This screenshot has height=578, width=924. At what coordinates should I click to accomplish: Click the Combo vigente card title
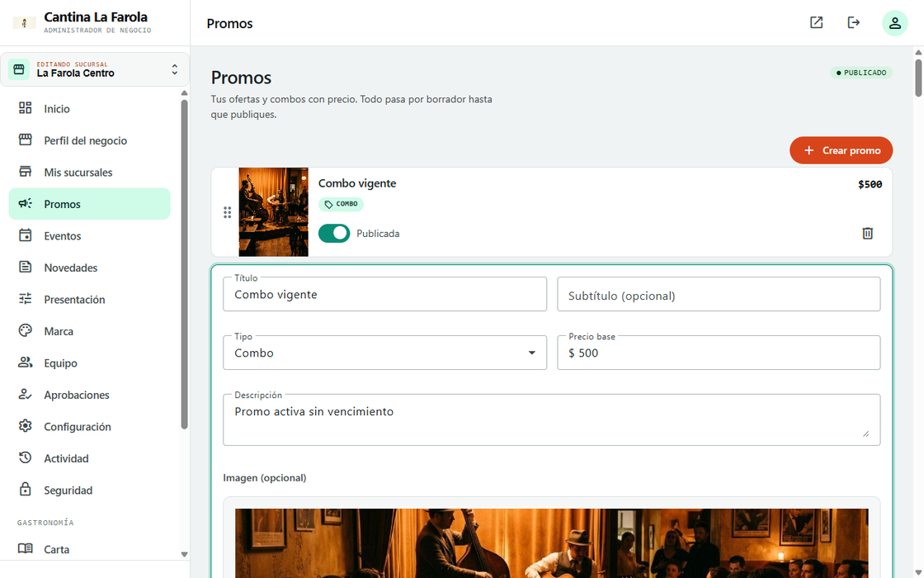point(357,183)
